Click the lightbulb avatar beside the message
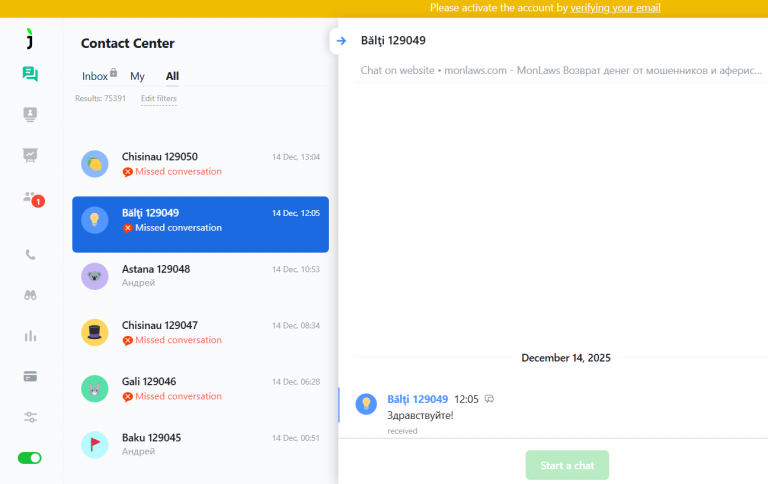Image resolution: width=768 pixels, height=484 pixels. click(x=366, y=404)
